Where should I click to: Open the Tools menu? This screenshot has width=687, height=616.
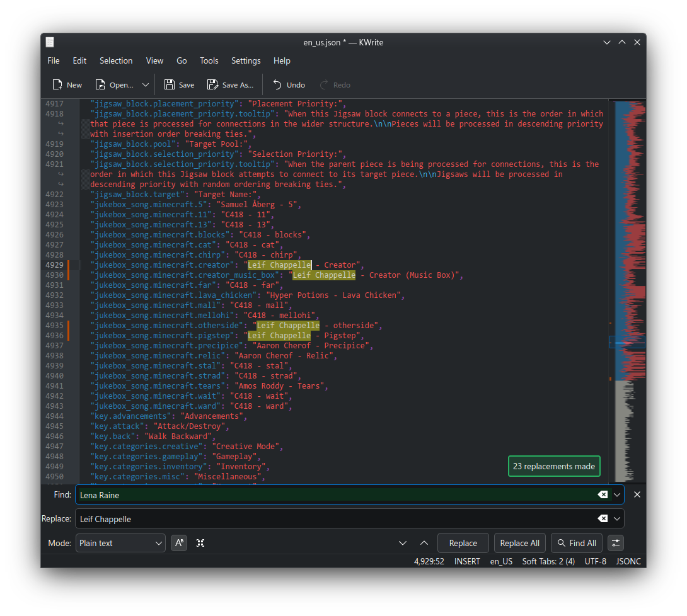point(209,60)
